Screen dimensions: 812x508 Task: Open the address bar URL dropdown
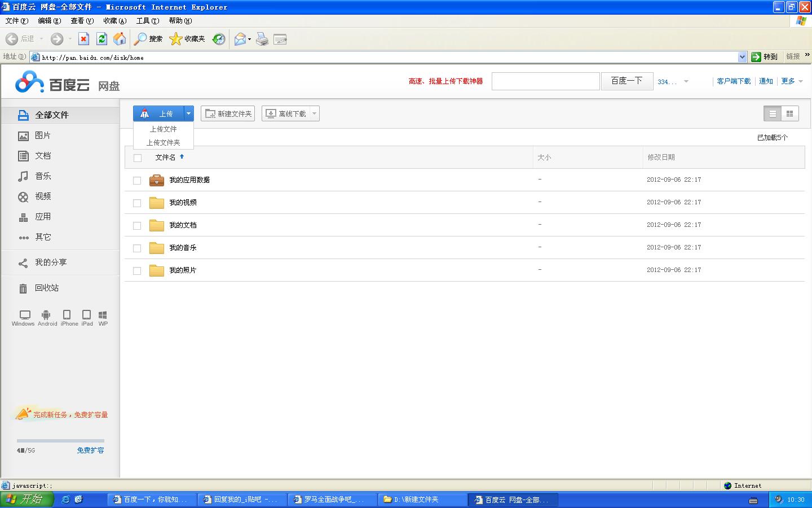click(742, 57)
